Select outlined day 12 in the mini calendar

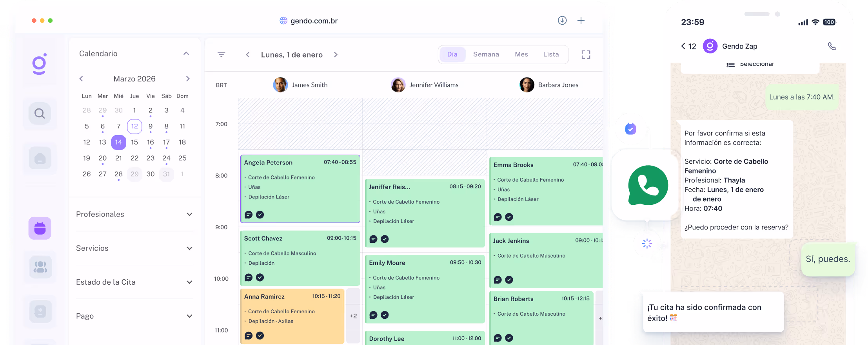click(x=134, y=126)
